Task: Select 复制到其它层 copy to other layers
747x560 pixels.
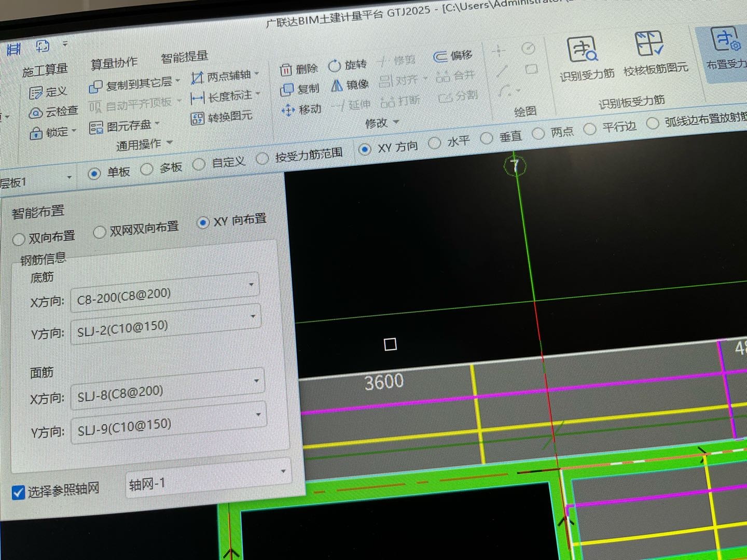Action: pos(134,84)
